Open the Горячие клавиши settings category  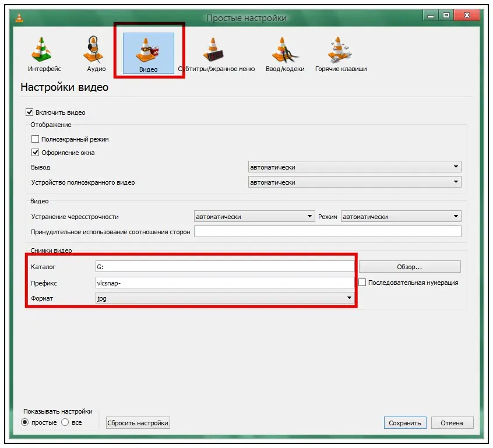(x=341, y=54)
